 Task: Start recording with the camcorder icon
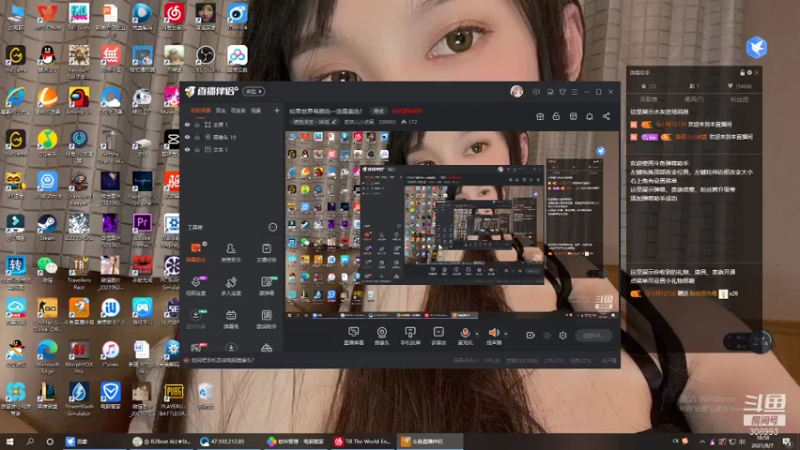pos(530,335)
